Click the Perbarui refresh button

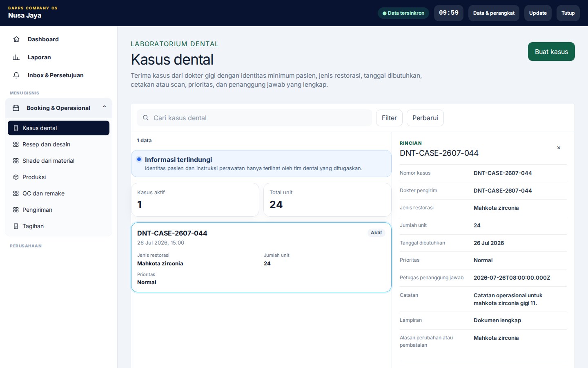(x=425, y=118)
